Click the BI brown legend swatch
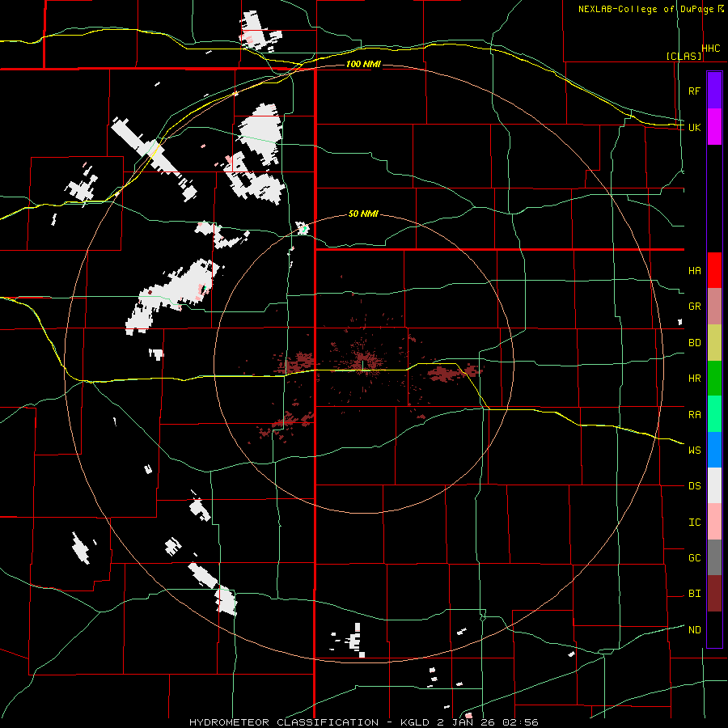Viewport: 728px width, 728px height. click(714, 594)
